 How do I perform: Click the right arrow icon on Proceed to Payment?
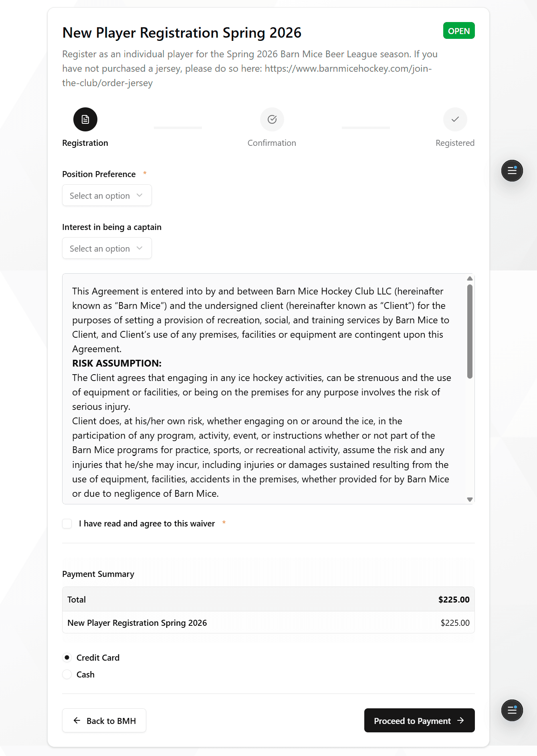point(460,720)
